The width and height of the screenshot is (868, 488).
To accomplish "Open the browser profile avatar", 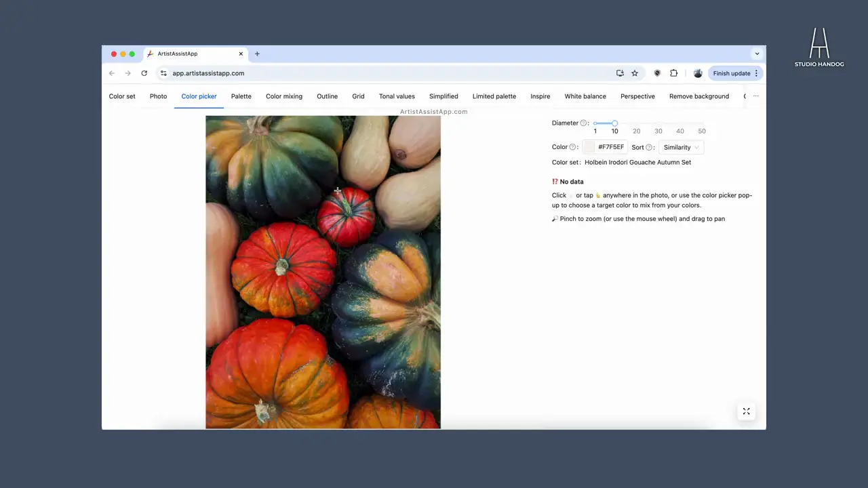I will tap(698, 73).
